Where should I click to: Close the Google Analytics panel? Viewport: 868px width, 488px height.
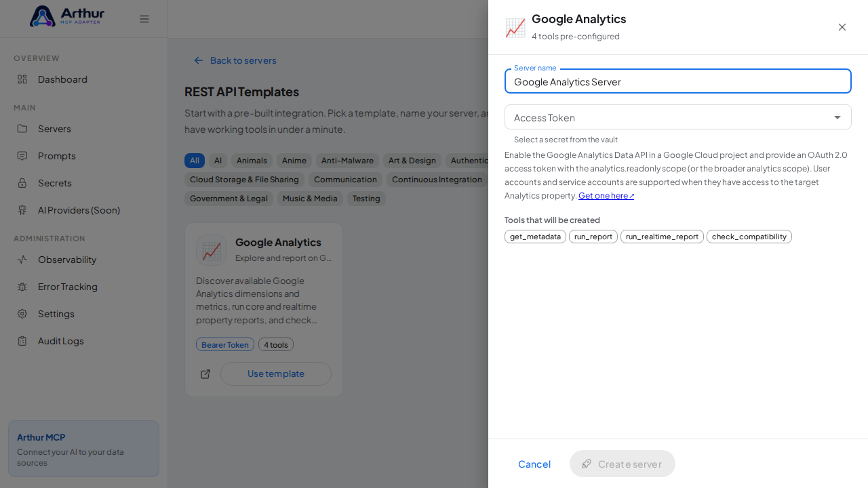tap(842, 27)
